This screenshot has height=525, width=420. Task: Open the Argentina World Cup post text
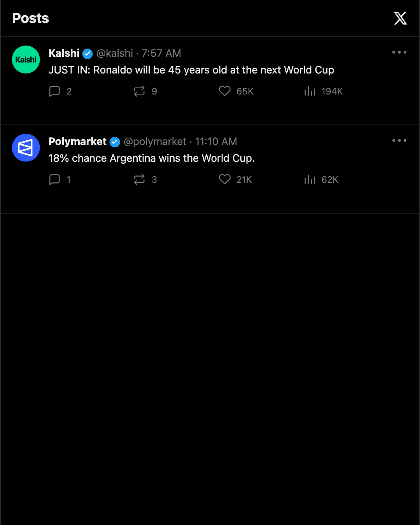[152, 158]
